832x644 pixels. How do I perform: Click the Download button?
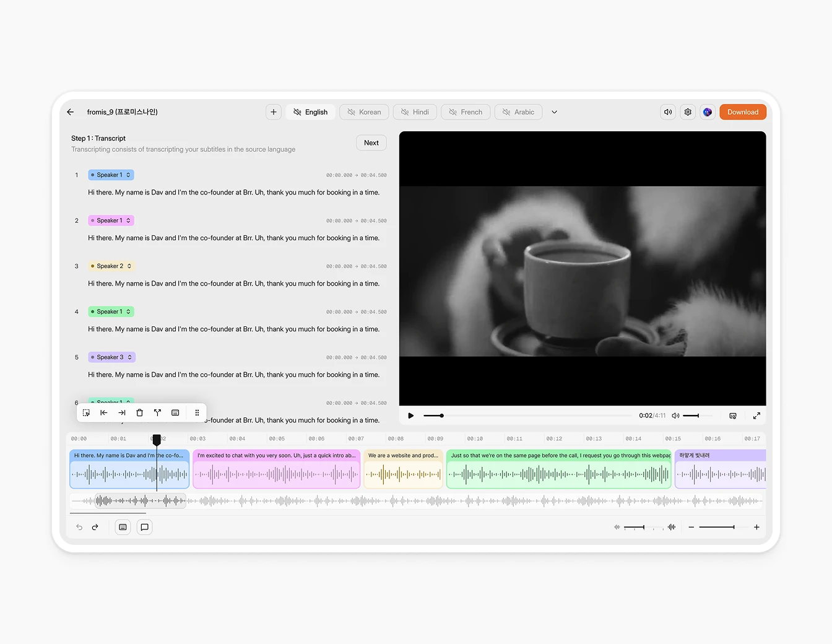pos(743,112)
